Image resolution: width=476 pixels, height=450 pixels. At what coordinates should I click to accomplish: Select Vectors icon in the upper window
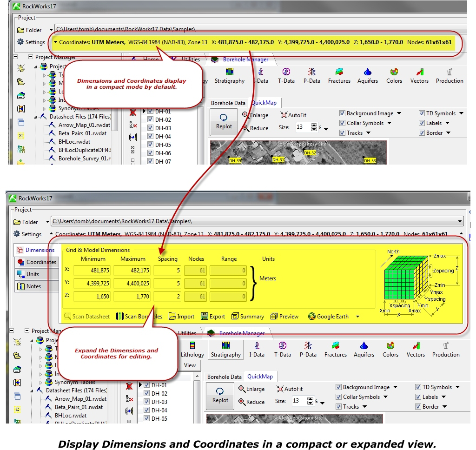[420, 72]
